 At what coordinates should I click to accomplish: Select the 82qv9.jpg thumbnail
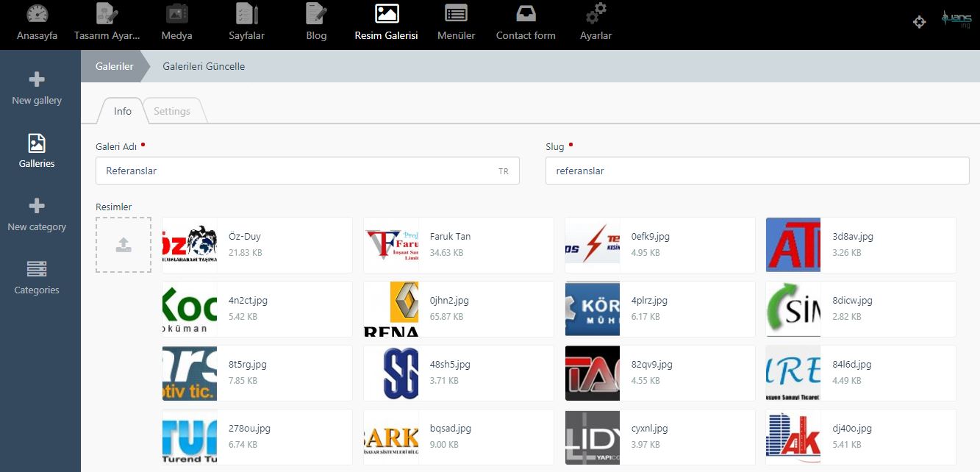[593, 373]
